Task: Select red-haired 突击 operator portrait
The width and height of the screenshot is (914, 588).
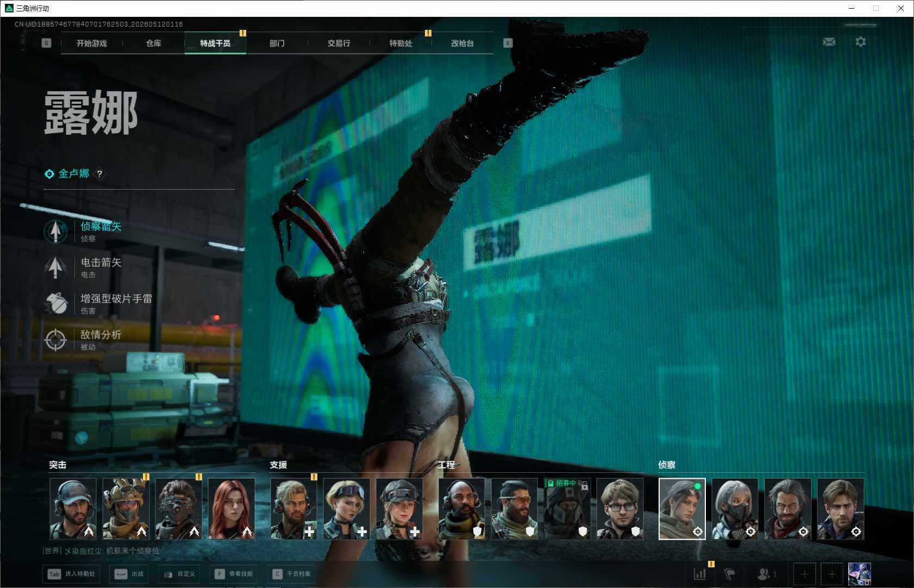Action: tap(231, 509)
